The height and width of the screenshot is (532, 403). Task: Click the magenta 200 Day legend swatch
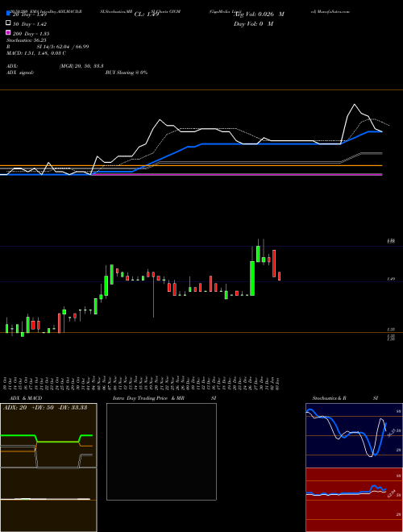[x=8, y=33]
